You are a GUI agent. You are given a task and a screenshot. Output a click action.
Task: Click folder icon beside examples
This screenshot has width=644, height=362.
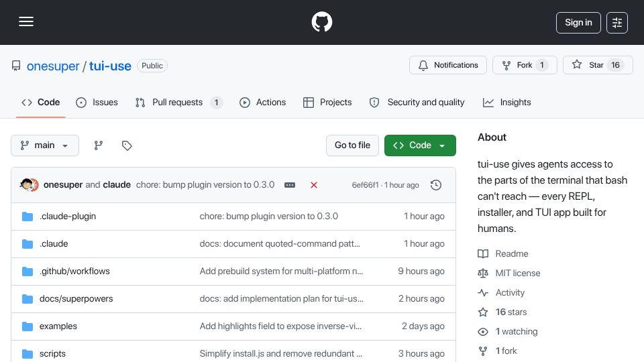click(27, 326)
